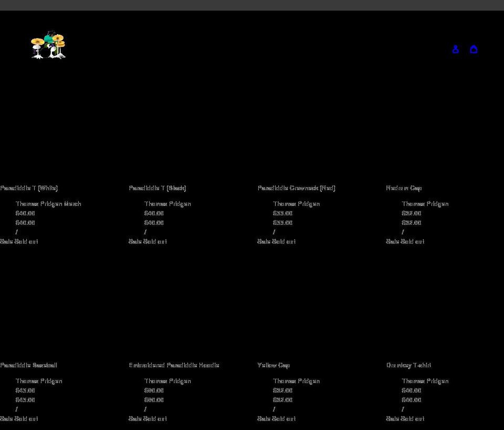Open the Paradiddle Baseball product page

point(29,365)
